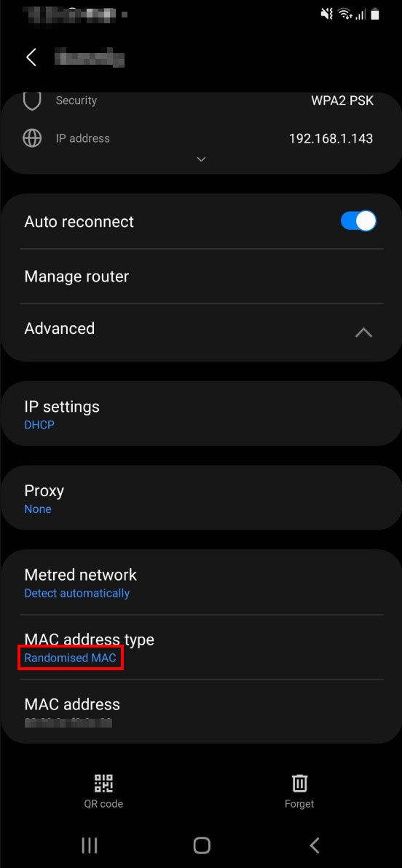
Task: Open recent apps from navigation bar
Action: click(x=89, y=845)
